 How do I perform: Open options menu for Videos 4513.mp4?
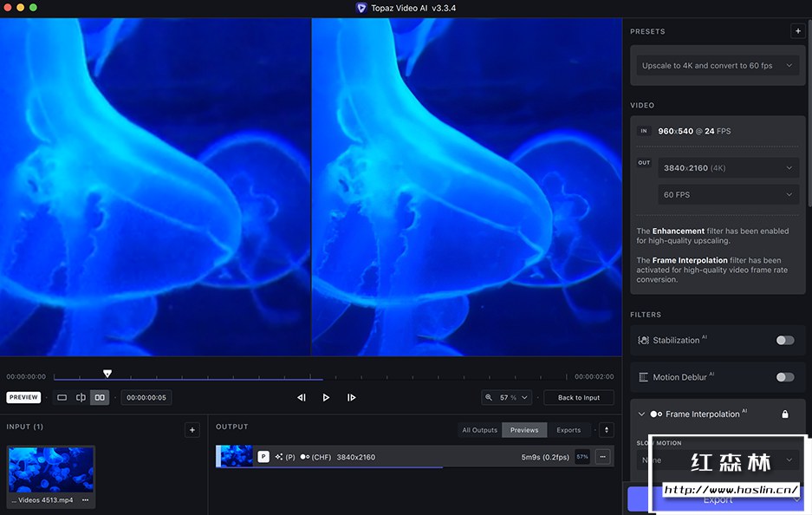85,500
